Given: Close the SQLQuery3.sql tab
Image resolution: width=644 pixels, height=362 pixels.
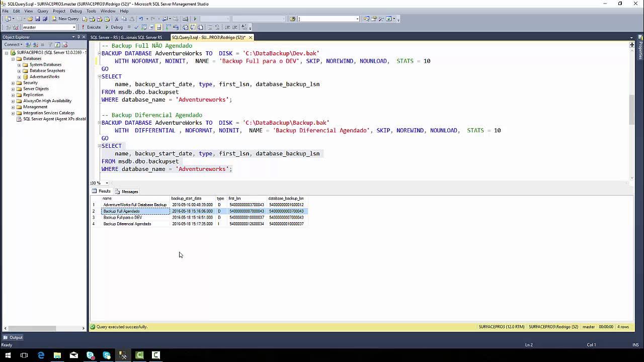Looking at the screenshot, I should 250,37.
